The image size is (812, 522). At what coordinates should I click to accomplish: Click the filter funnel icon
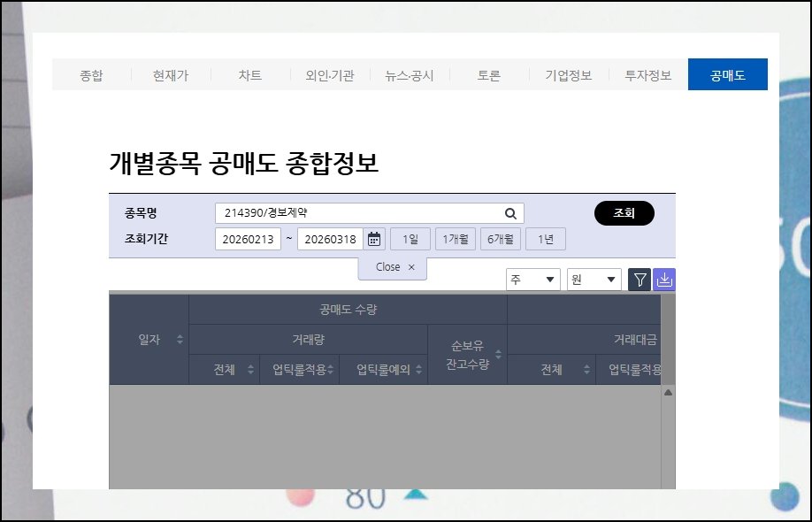pos(640,280)
